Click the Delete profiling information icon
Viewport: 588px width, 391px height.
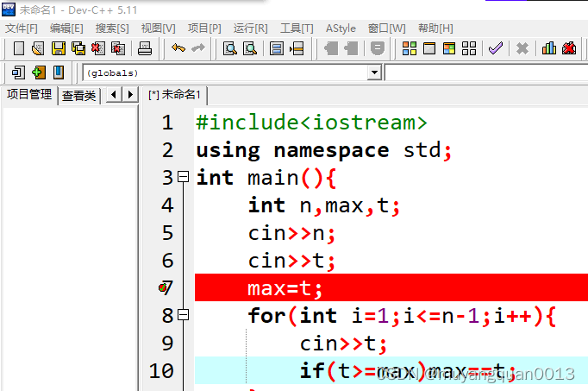pos(569,48)
